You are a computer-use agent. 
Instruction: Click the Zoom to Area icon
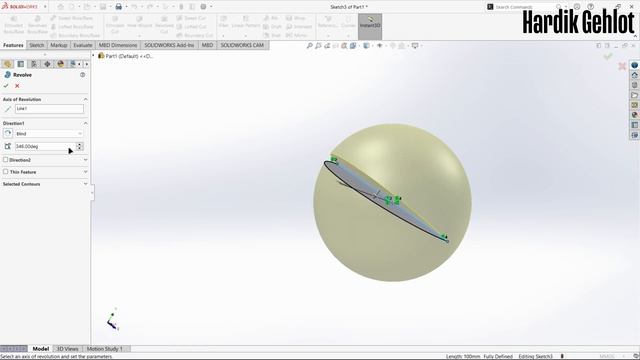point(318,46)
